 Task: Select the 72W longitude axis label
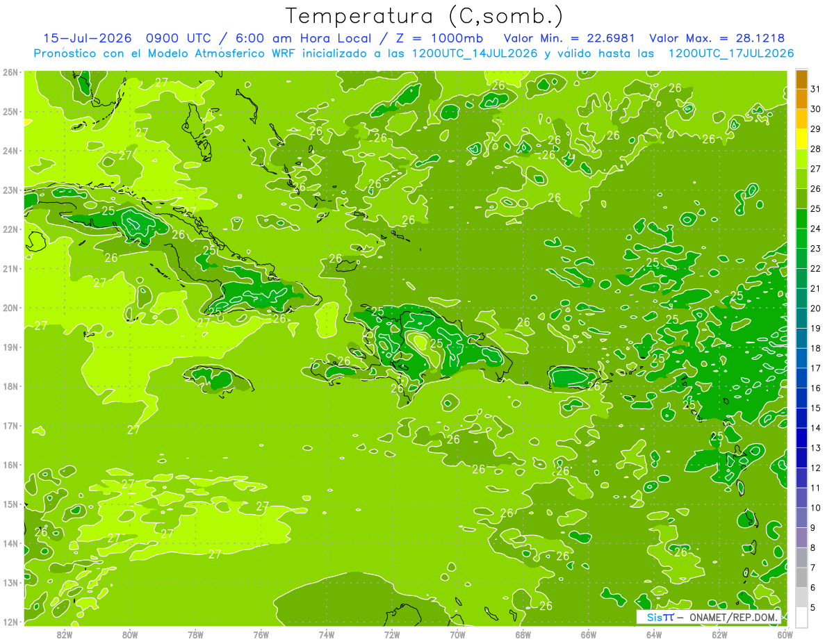392,634
